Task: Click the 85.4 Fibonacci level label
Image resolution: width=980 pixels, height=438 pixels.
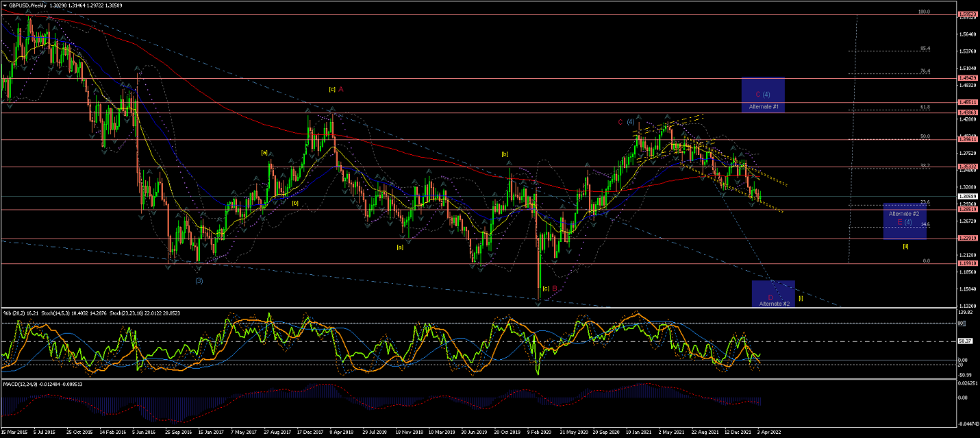Action: (x=925, y=49)
